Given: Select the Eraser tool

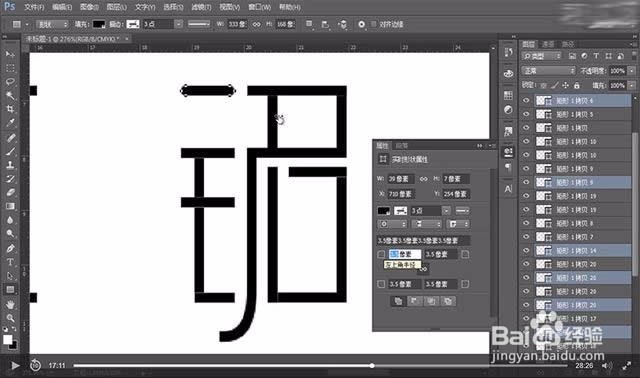Looking at the screenshot, I should pyautogui.click(x=10, y=192).
